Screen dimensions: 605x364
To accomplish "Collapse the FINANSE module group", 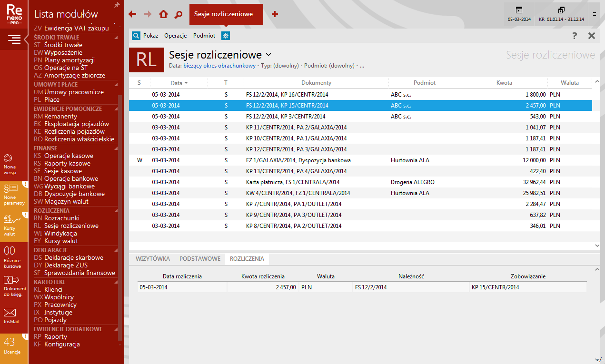I will 115,148.
